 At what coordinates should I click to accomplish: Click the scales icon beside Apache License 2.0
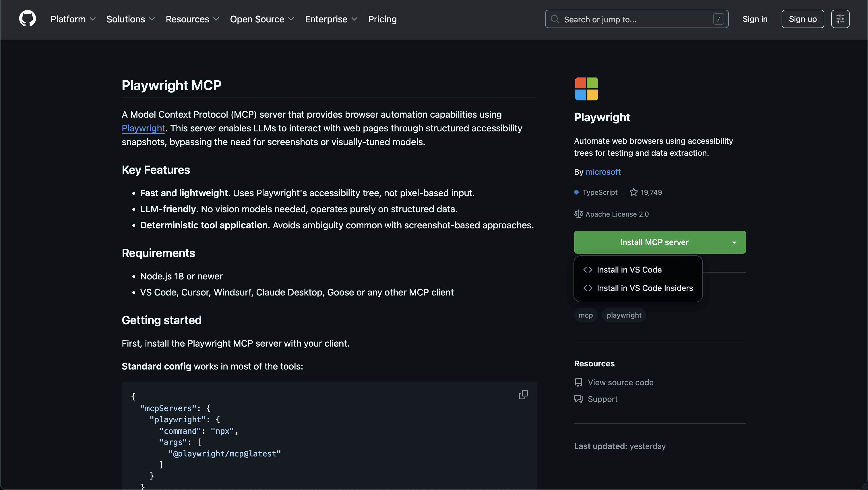(578, 214)
